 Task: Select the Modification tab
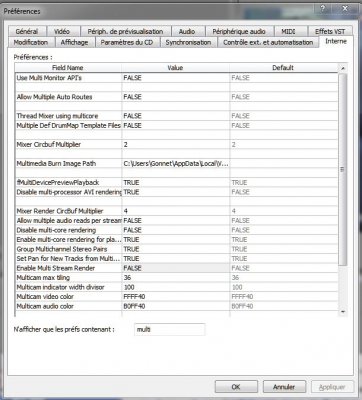pyautogui.click(x=31, y=42)
